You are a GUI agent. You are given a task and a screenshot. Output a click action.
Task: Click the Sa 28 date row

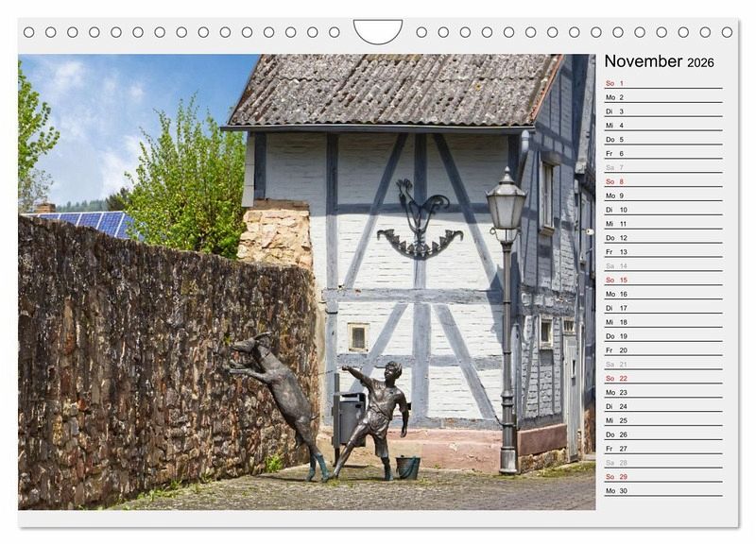point(662,463)
